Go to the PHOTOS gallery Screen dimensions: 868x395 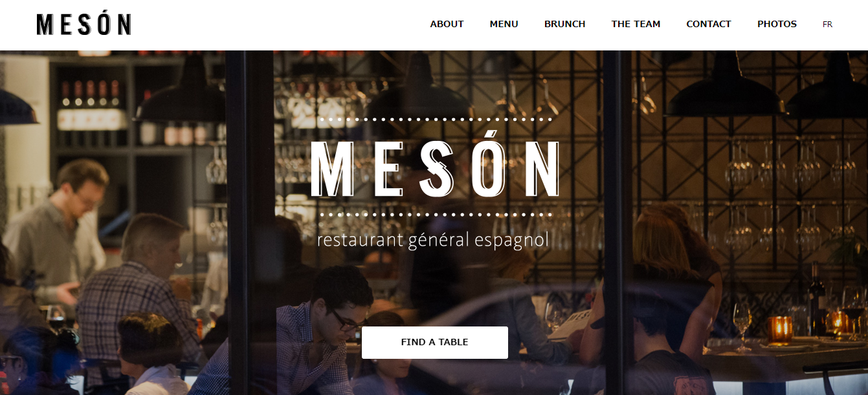coord(777,24)
